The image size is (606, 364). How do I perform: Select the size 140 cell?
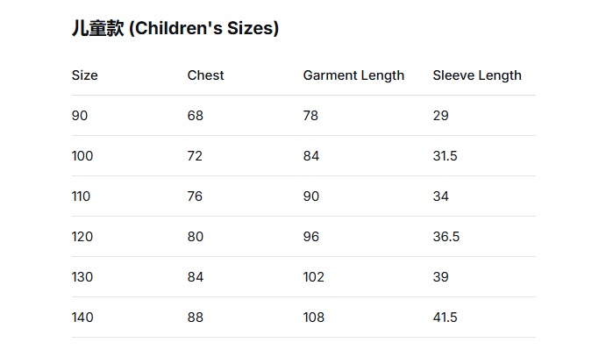click(x=82, y=318)
